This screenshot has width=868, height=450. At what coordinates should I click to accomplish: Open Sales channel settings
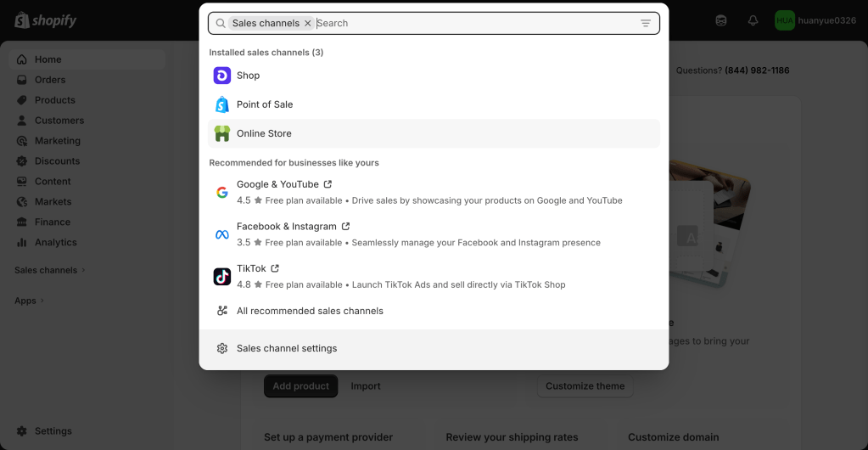pyautogui.click(x=434, y=349)
